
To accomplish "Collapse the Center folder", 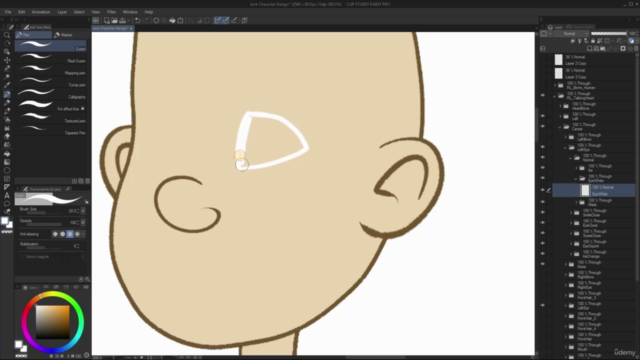I will click(x=560, y=127).
